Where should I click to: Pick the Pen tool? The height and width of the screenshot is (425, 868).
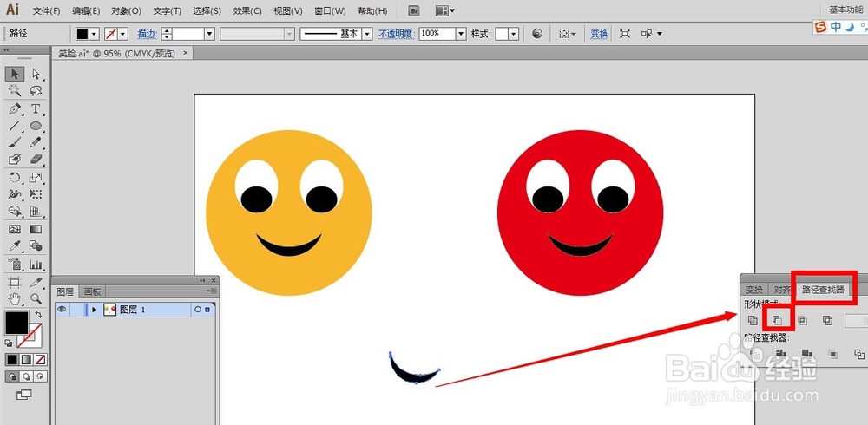coord(15,109)
